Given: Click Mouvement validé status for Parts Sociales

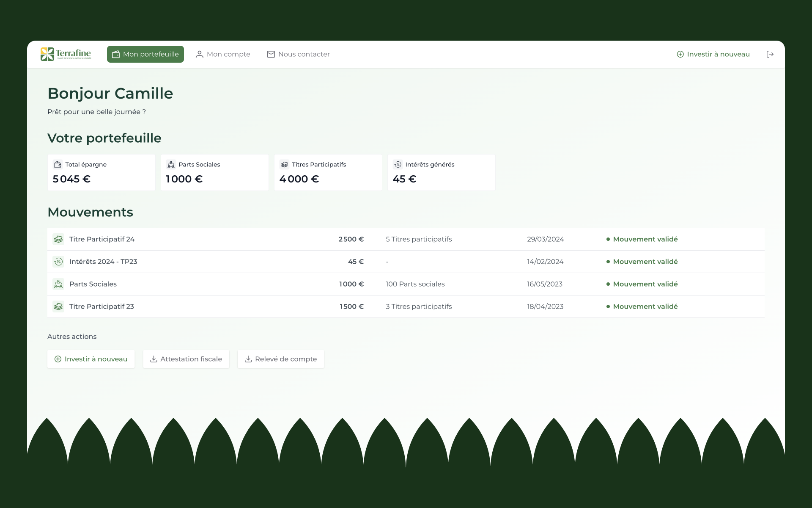Looking at the screenshot, I should 645,284.
